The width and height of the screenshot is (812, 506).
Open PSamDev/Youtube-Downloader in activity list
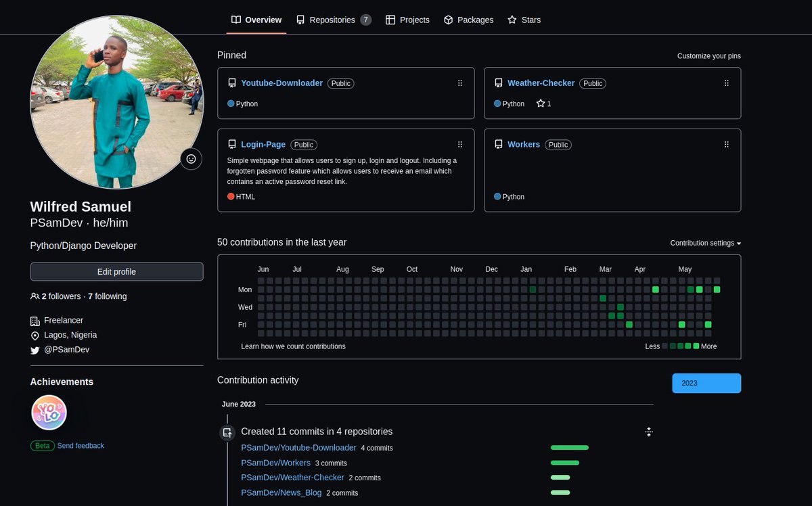coord(298,448)
